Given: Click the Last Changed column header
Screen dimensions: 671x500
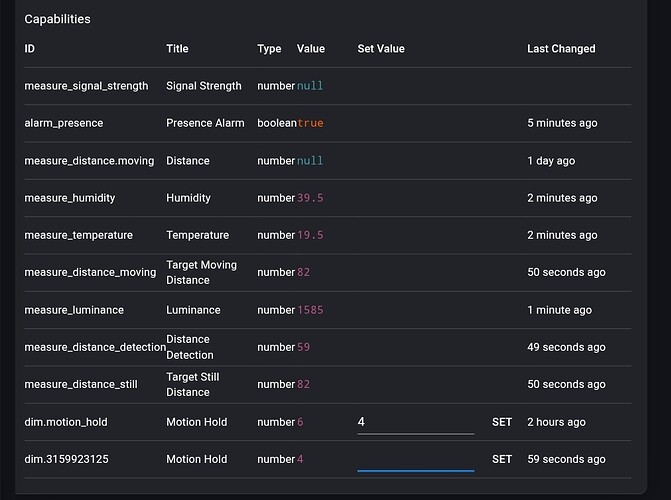Looking at the screenshot, I should tap(561, 48).
